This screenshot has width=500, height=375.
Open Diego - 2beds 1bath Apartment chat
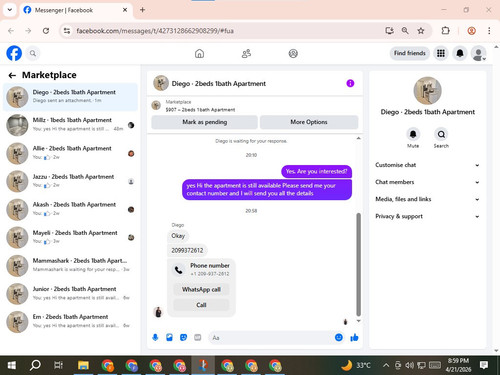tap(70, 97)
